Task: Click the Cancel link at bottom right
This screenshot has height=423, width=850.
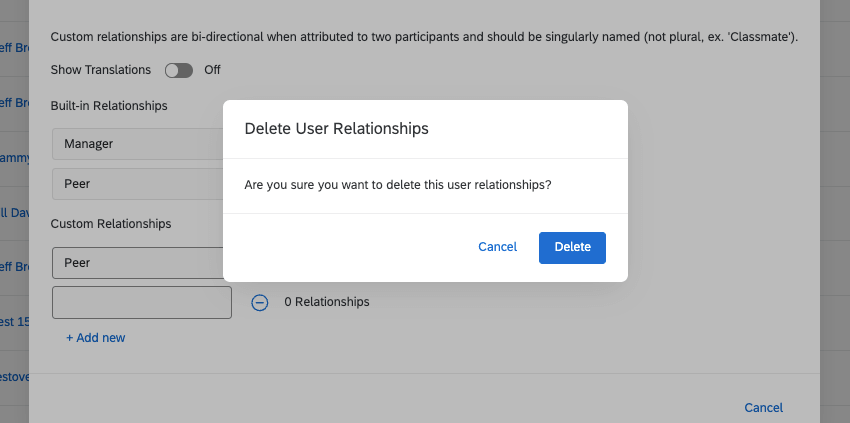Action: [763, 407]
